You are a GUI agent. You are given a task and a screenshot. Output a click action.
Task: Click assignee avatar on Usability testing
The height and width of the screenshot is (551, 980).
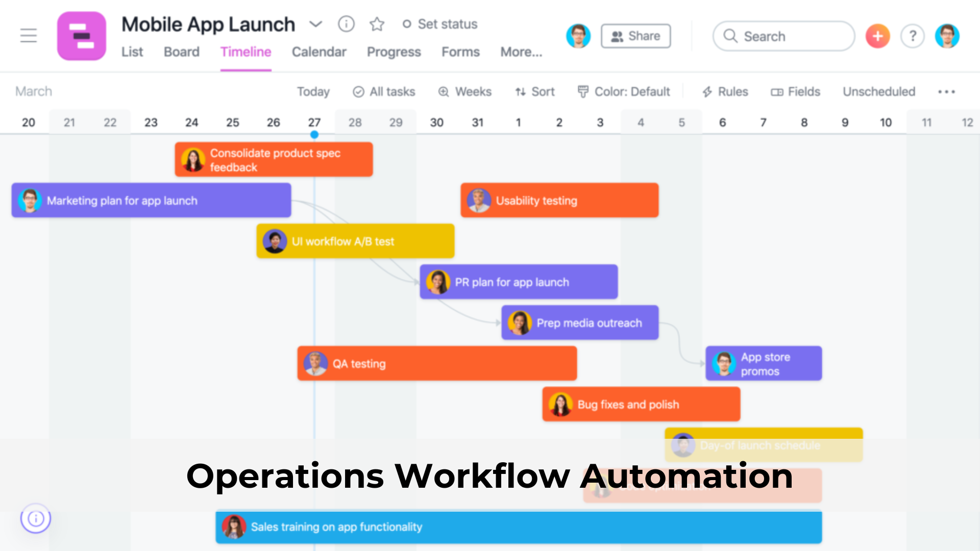click(x=479, y=201)
